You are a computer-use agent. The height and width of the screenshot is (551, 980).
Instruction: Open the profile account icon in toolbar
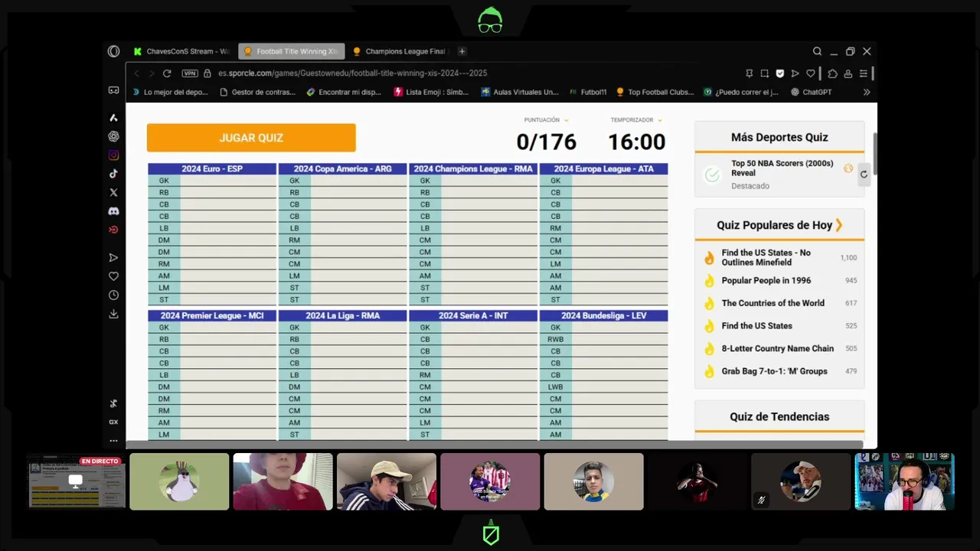coord(848,73)
